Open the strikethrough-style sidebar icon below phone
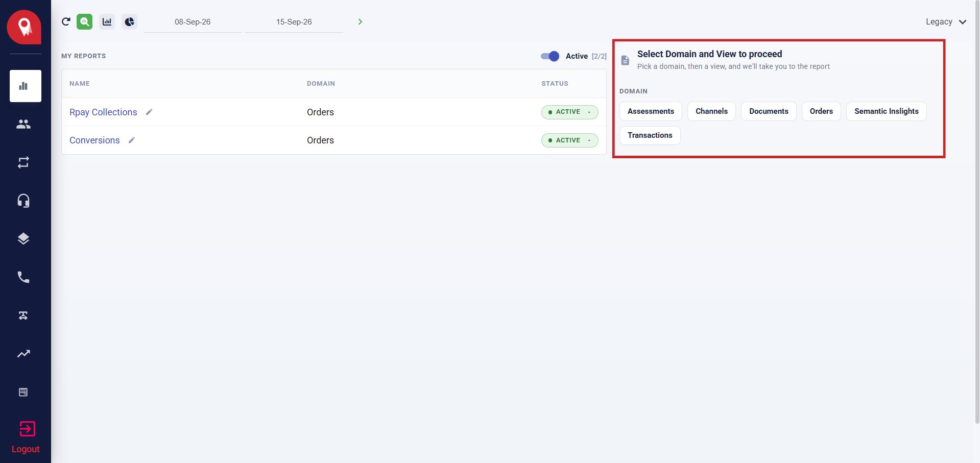 click(x=23, y=315)
